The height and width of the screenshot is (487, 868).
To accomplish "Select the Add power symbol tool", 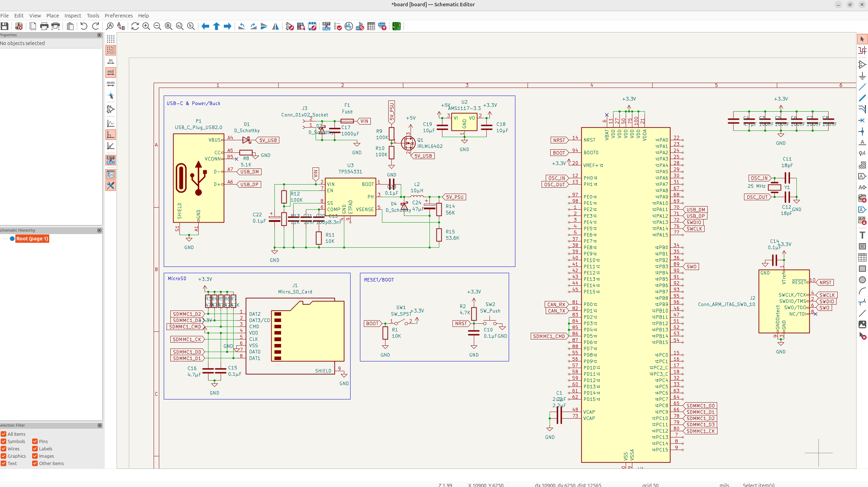I will tap(862, 76).
